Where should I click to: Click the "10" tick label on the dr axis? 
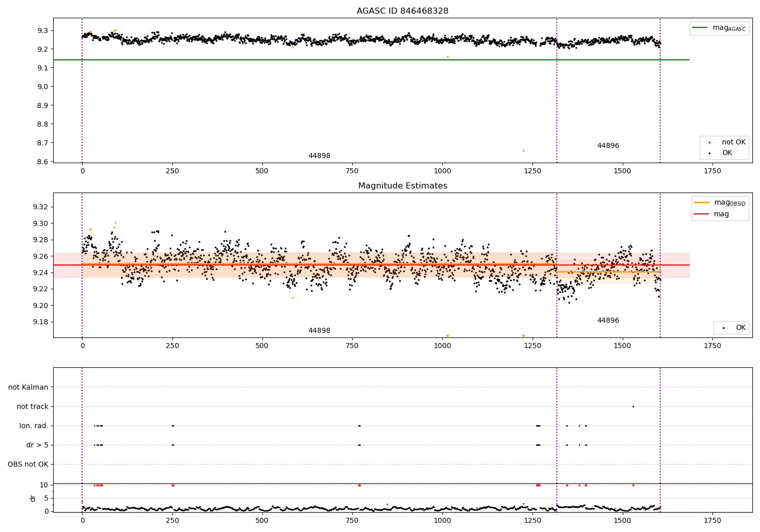(x=44, y=485)
